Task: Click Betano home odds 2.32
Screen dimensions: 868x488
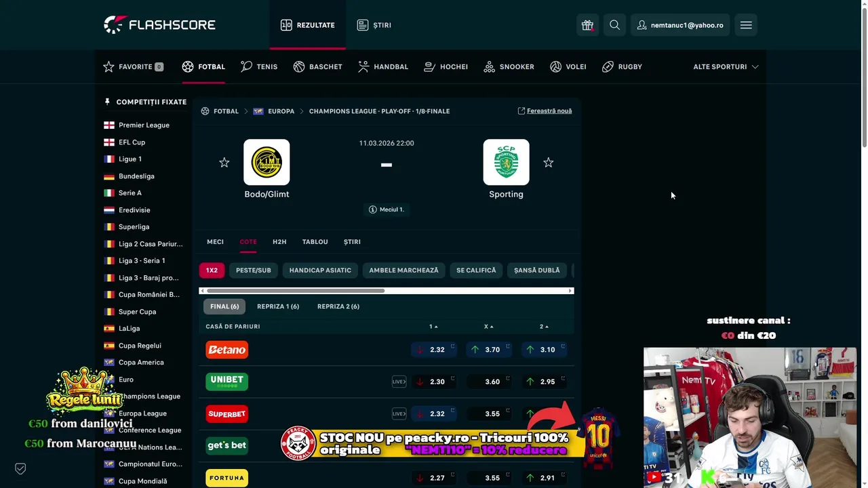Action: [x=433, y=350]
